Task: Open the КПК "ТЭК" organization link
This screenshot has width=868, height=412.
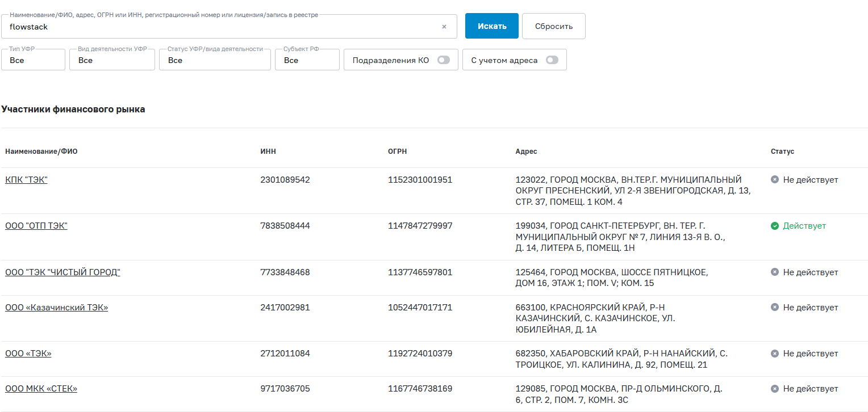Action: [x=26, y=180]
